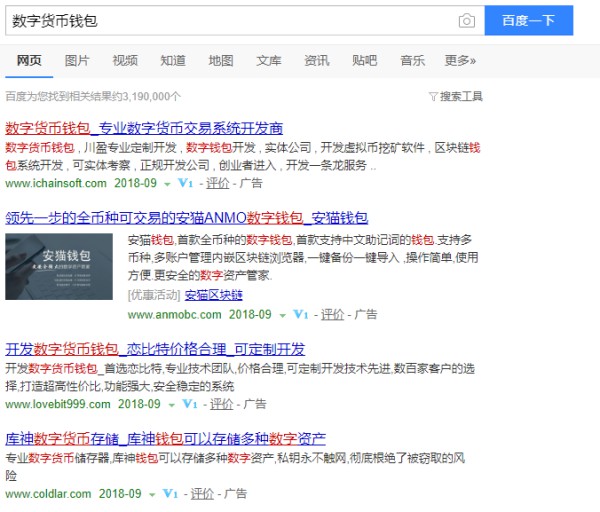600x512 pixels.
Task: Switch to the 文库 tab
Action: coord(269,60)
